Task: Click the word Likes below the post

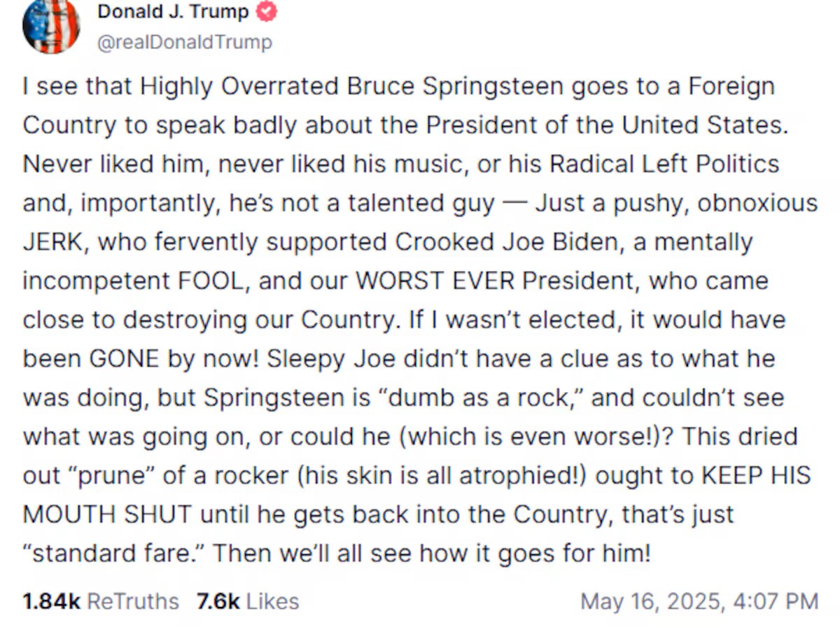Action: [x=273, y=601]
